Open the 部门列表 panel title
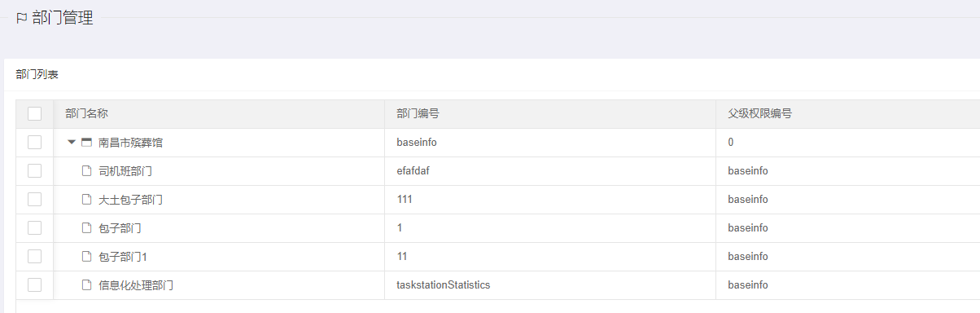The height and width of the screenshot is (313, 980). click(x=37, y=75)
